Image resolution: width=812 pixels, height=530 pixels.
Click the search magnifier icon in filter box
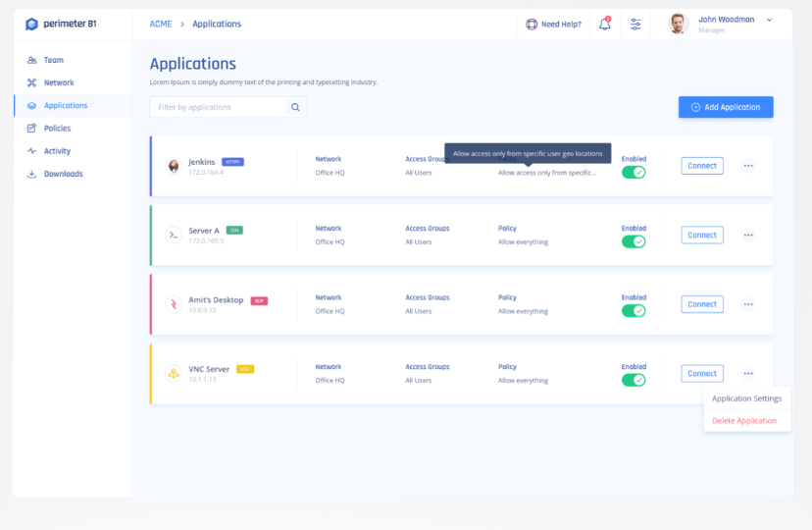pos(295,107)
